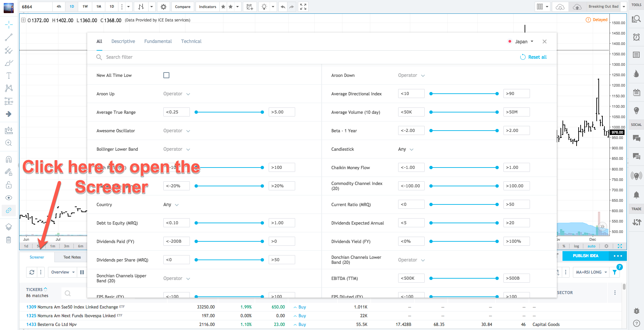Tick the New All Time Low checkbox
The width and height of the screenshot is (644, 330).
point(166,75)
